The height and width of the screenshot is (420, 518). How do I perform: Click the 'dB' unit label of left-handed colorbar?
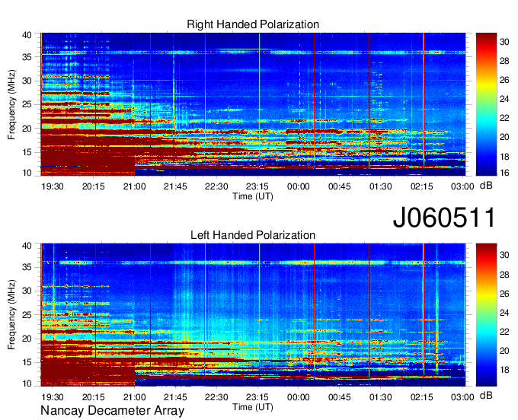[486, 395]
